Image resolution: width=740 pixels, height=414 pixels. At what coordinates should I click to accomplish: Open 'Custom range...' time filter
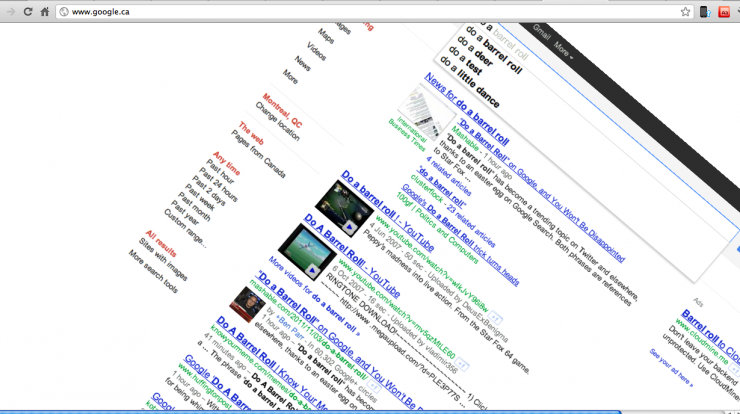click(x=185, y=228)
